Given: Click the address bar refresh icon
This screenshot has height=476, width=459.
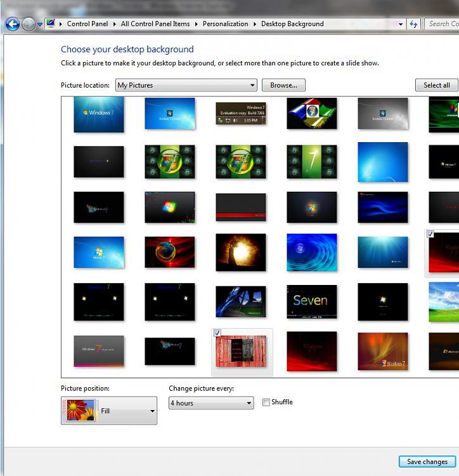Looking at the screenshot, I should [413, 24].
